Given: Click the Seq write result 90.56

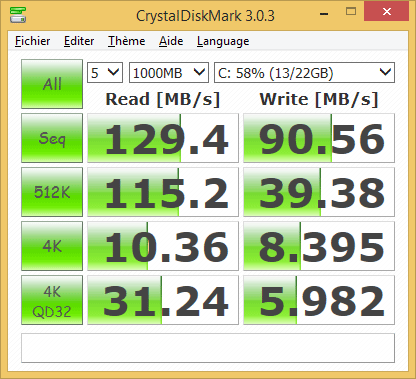Looking at the screenshot, I should pyautogui.click(x=319, y=138).
